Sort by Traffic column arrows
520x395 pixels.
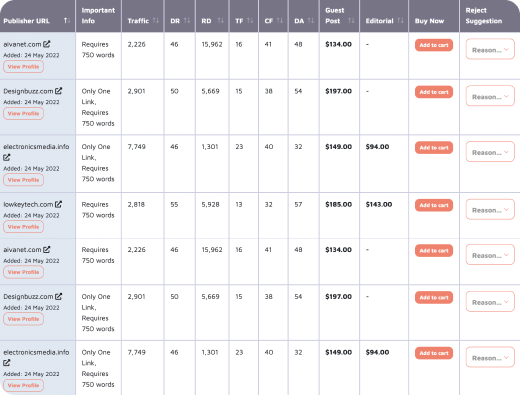tap(156, 21)
